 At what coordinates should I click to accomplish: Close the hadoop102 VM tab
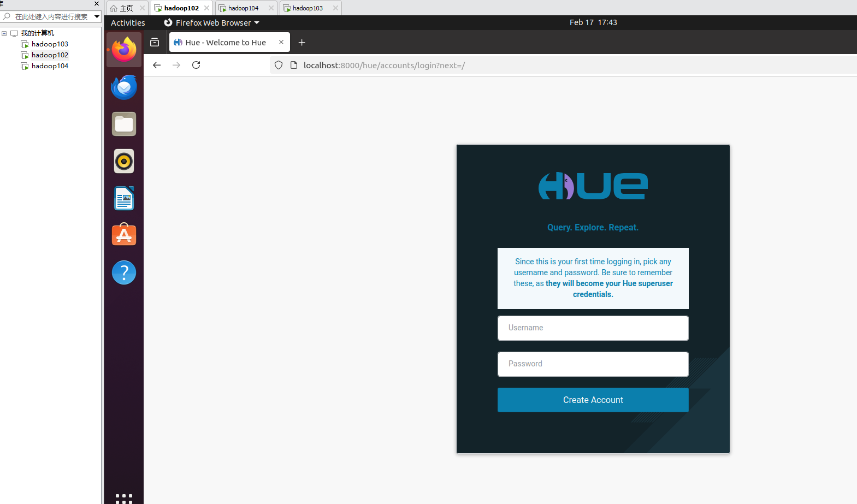point(206,8)
